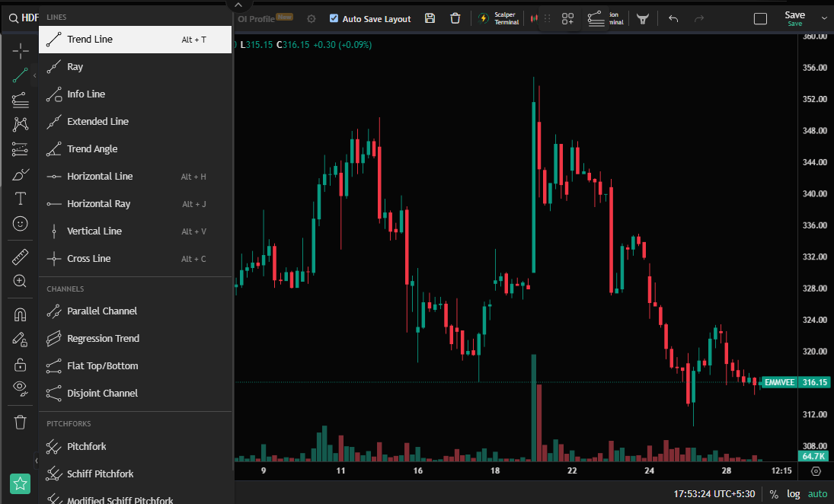This screenshot has width=834, height=504.
Task: Click the zoom in magnifier tool
Action: [21, 281]
